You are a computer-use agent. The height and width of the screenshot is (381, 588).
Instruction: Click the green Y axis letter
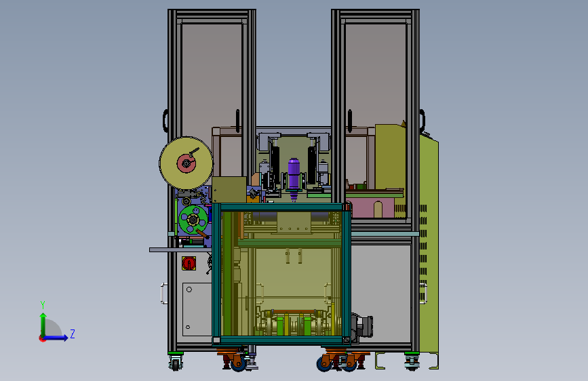pos(43,305)
